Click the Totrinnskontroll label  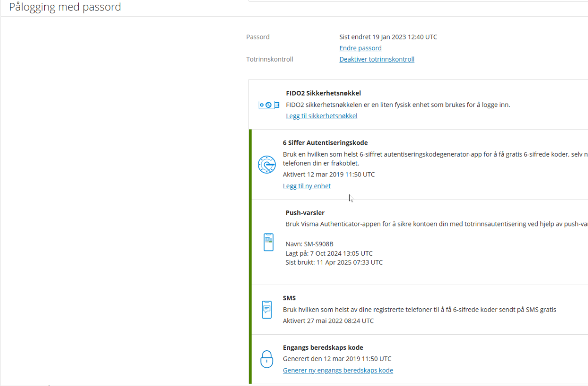[x=269, y=59]
